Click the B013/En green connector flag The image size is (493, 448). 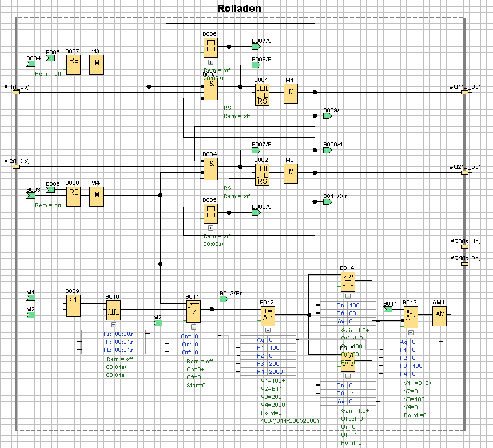pyautogui.click(x=224, y=298)
